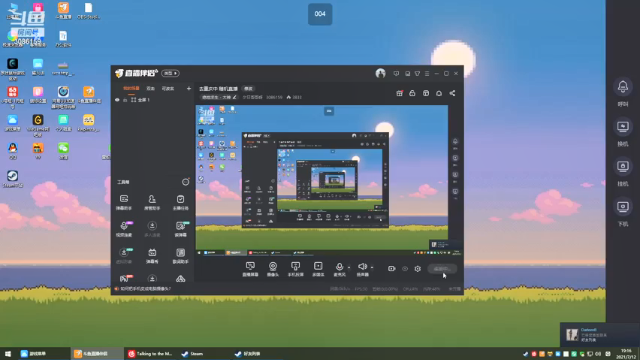Add a screen capture source in bottom toolbar
The height and width of the screenshot is (360, 640).
[x=250, y=269]
